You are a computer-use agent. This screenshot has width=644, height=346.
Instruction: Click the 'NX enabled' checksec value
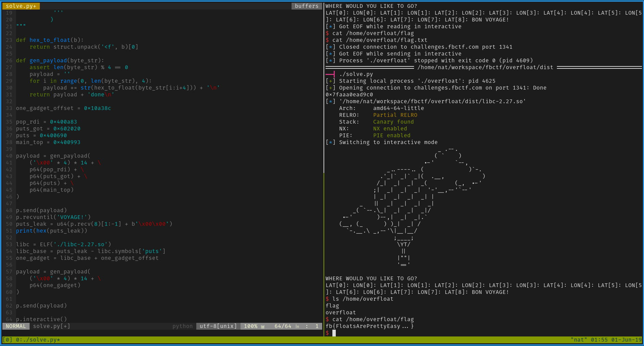tap(390, 129)
